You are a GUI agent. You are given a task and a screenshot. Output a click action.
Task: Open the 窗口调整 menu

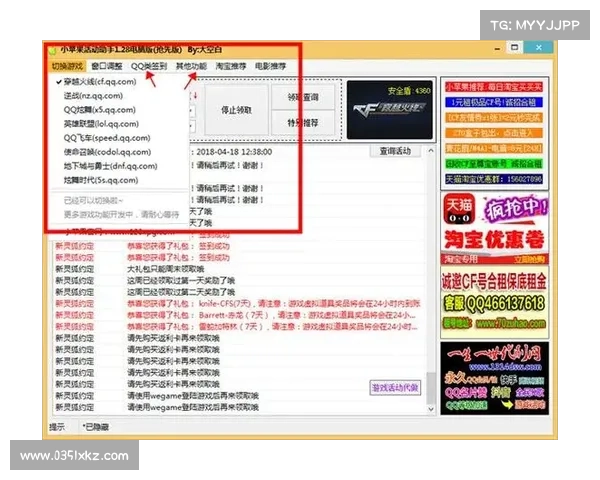(x=107, y=65)
